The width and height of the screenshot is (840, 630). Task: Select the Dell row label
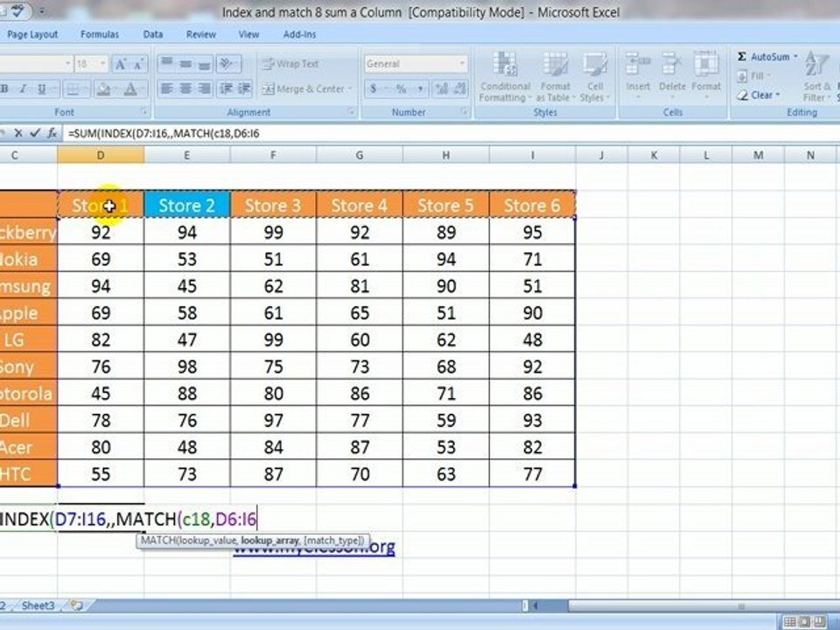coord(28,420)
